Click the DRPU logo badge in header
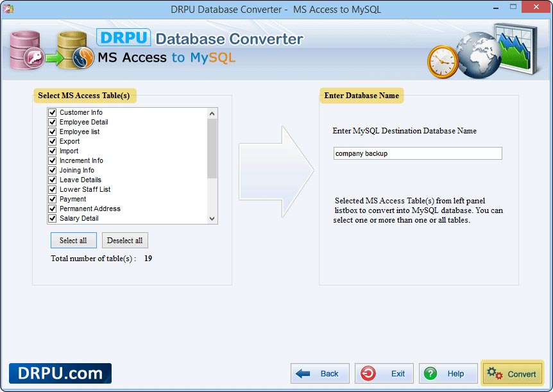This screenshot has height=392, width=553. pyautogui.click(x=123, y=37)
